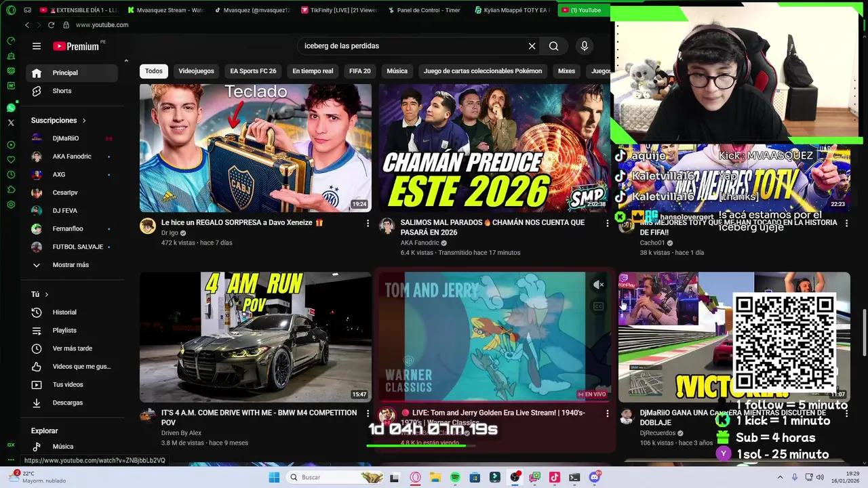Play the 4 AM RUN BMW thumbnail
This screenshot has height=488, width=868.
256,337
